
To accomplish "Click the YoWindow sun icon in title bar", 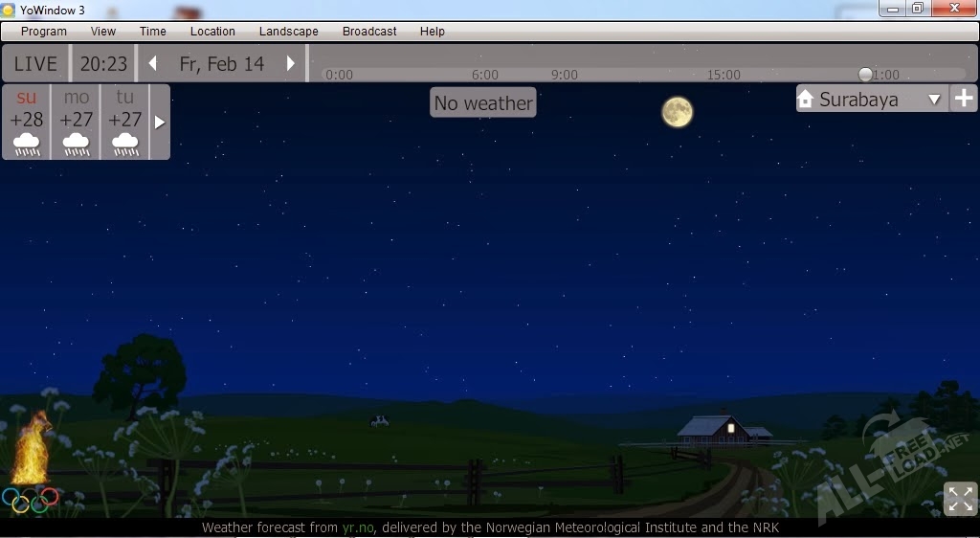I will click(x=9, y=10).
